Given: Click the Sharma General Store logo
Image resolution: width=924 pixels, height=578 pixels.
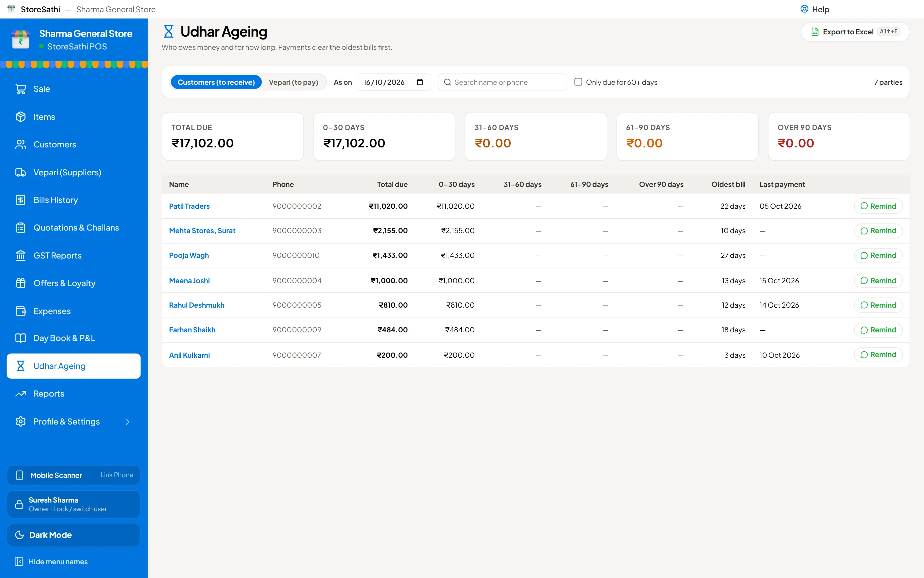Looking at the screenshot, I should click(x=21, y=39).
